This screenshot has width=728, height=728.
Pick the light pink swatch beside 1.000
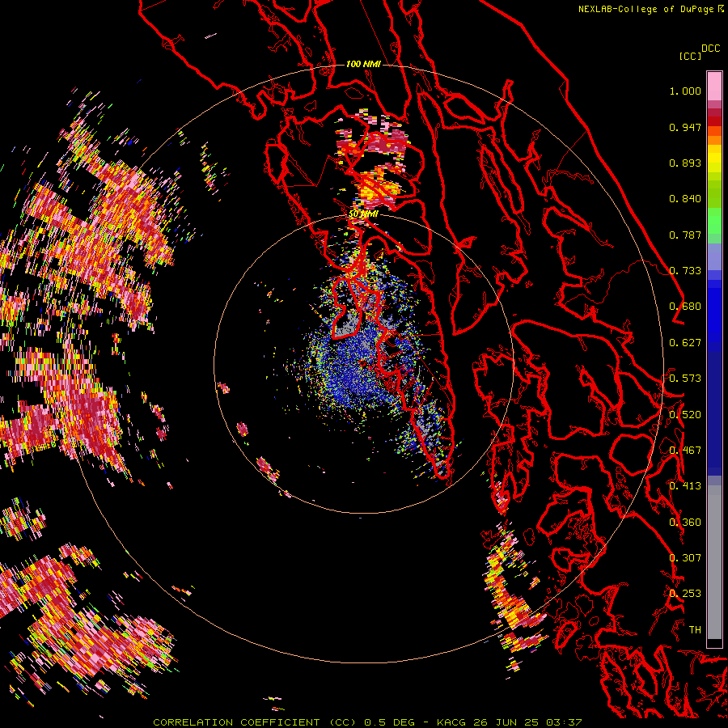714,87
